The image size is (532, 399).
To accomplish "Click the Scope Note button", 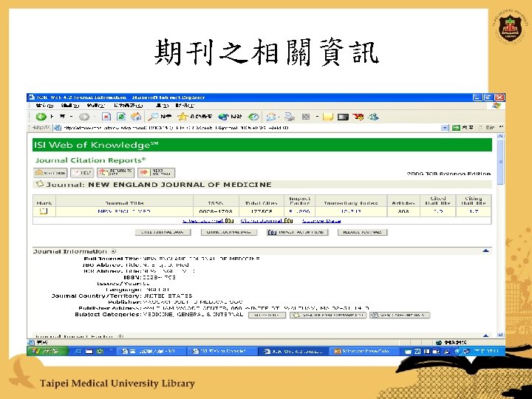I will 267,315.
